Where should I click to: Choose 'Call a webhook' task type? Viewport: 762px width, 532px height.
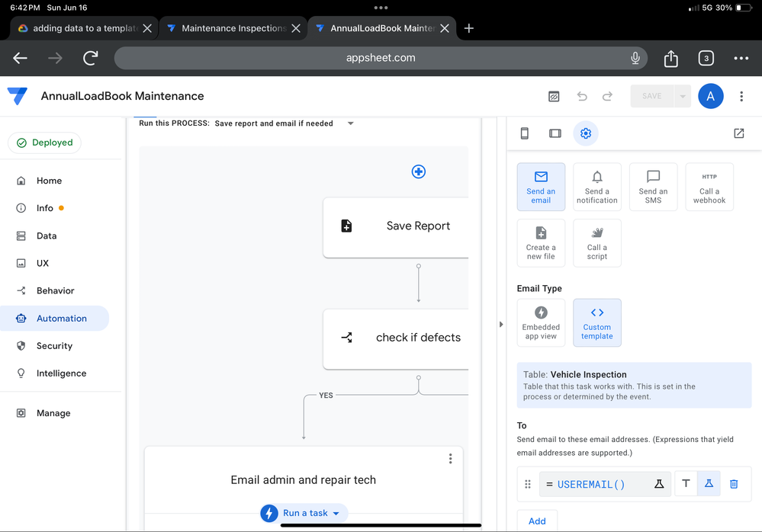pyautogui.click(x=709, y=187)
